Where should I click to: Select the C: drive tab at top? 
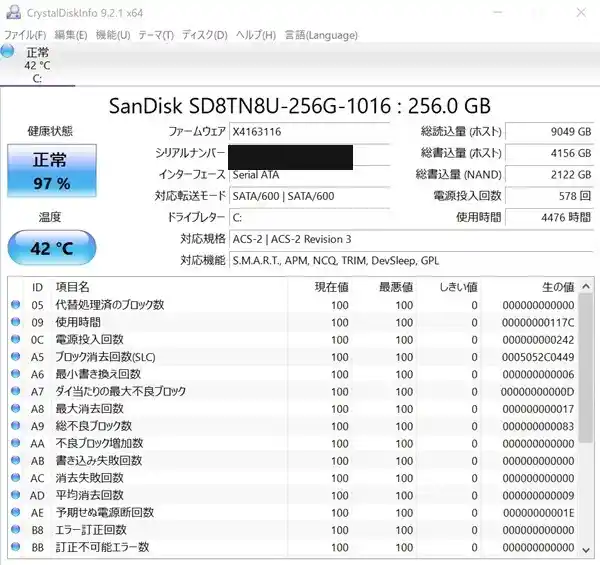(x=37, y=65)
